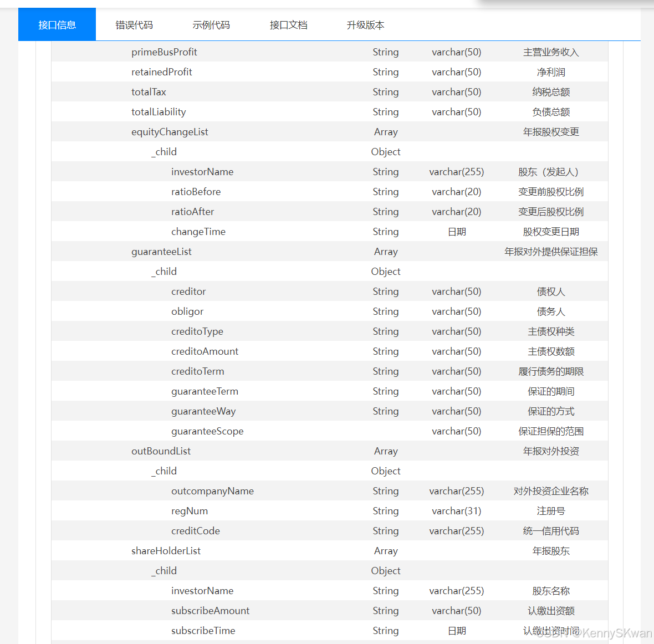The image size is (654, 644).
Task: Click the guaranteeScope field name
Action: [207, 431]
